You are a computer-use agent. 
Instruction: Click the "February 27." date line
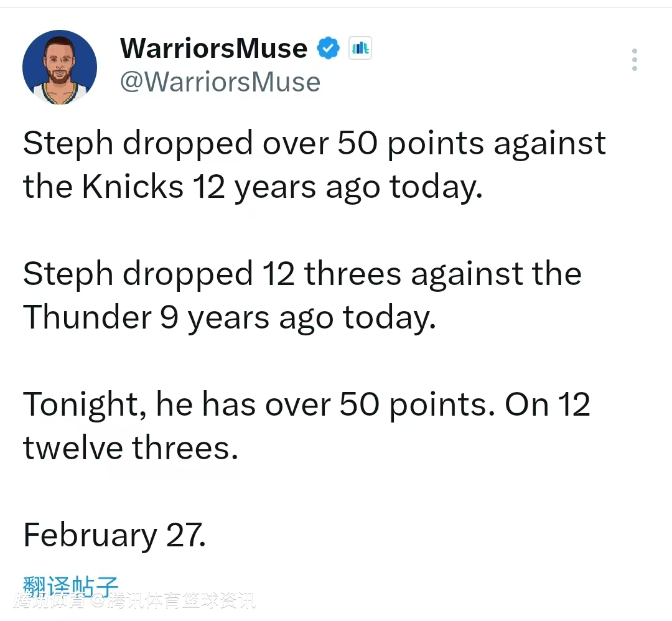tap(114, 535)
